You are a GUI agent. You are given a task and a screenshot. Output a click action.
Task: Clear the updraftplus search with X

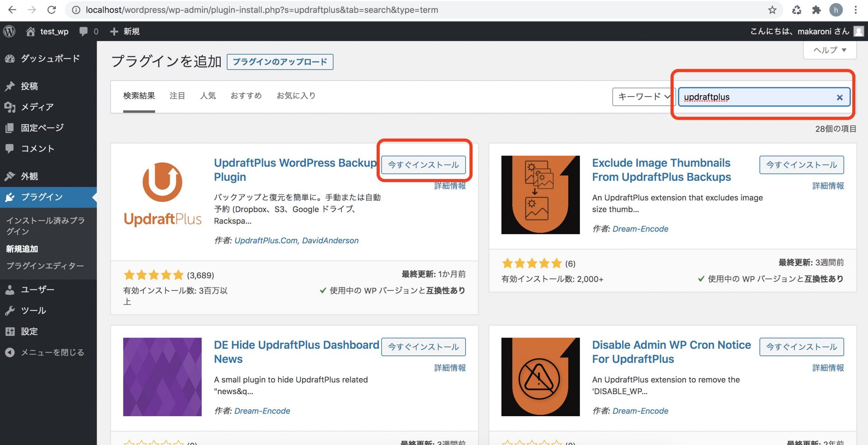point(840,98)
